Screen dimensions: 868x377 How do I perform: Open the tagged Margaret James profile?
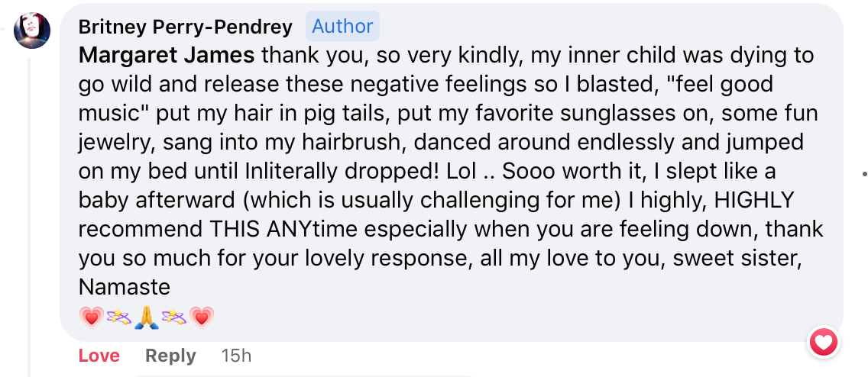coord(167,56)
